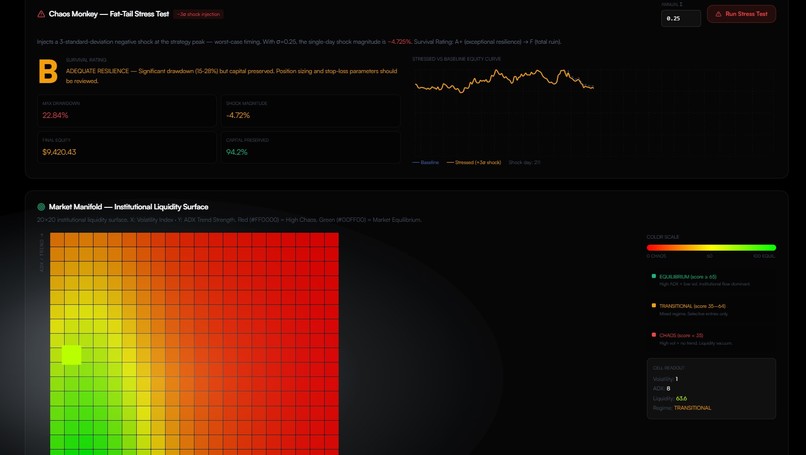Click the COLOR SCALE heading

[x=663, y=237]
